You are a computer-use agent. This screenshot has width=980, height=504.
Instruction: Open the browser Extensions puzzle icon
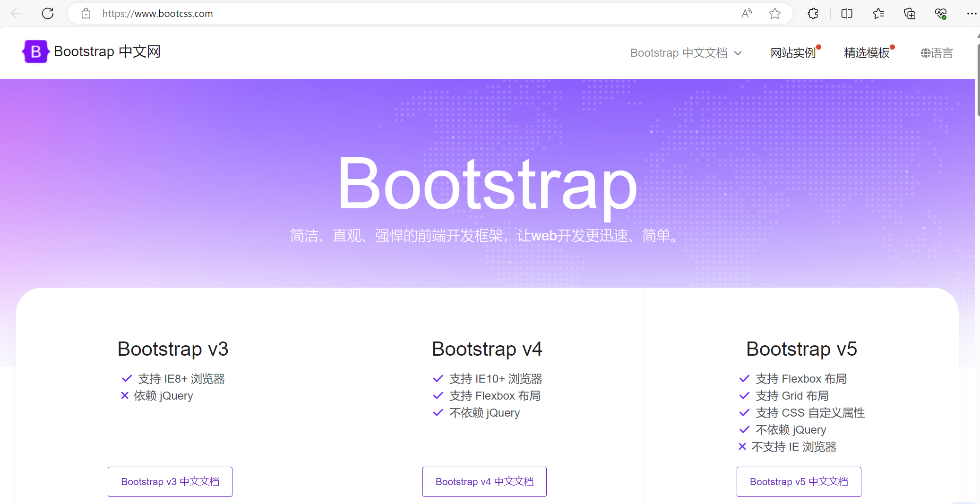pos(813,14)
